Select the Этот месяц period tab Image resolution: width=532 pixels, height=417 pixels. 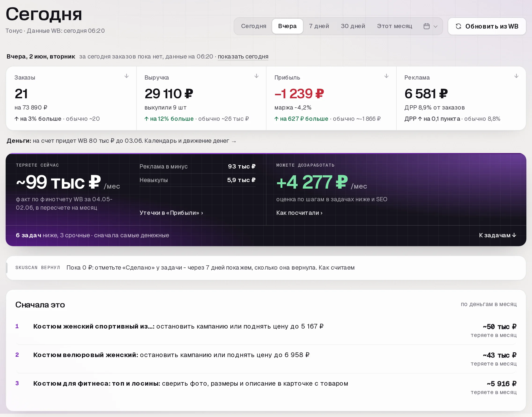tap(395, 26)
